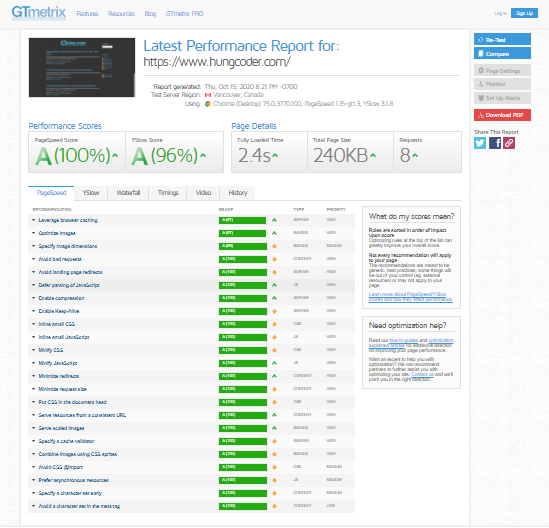Screen dimensions: 549x528
Task: Click orange diamond for Specify a cache validator
Action: tap(274, 442)
